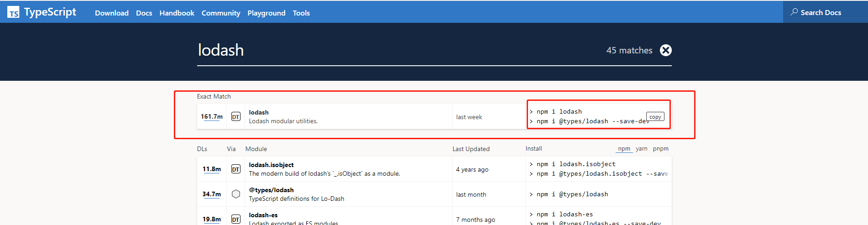Clear the search with the X icon
The image size is (868, 225).
coord(666,50)
